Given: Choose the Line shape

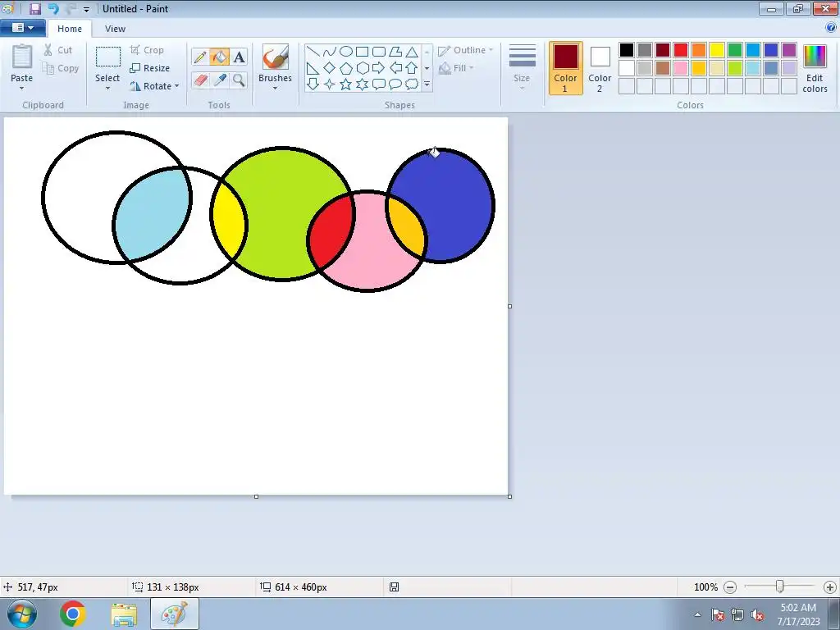Looking at the screenshot, I should click(x=313, y=52).
